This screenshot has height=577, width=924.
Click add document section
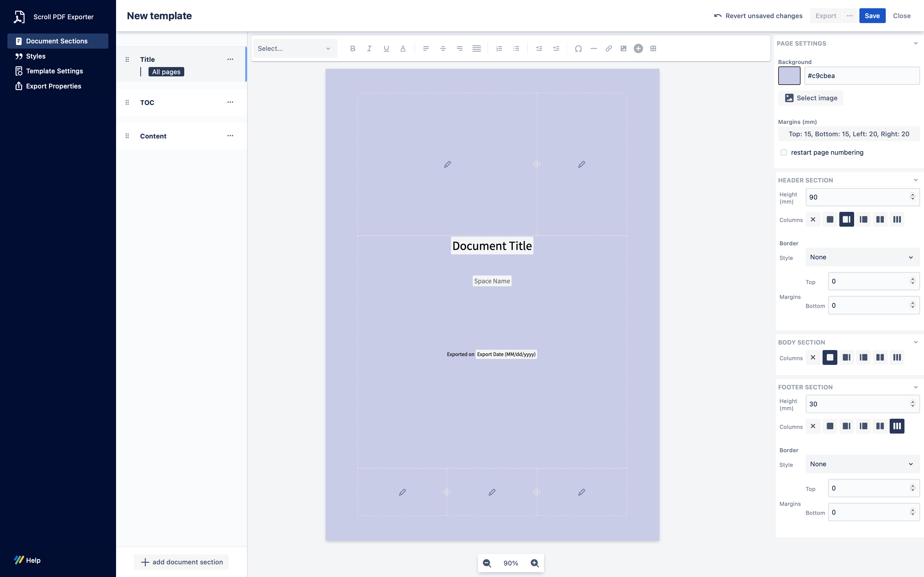182,562
